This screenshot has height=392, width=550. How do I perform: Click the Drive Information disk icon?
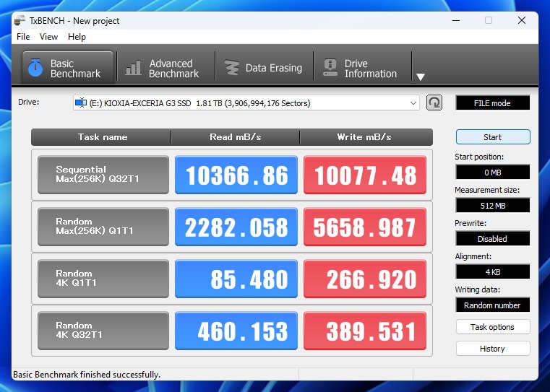click(330, 68)
